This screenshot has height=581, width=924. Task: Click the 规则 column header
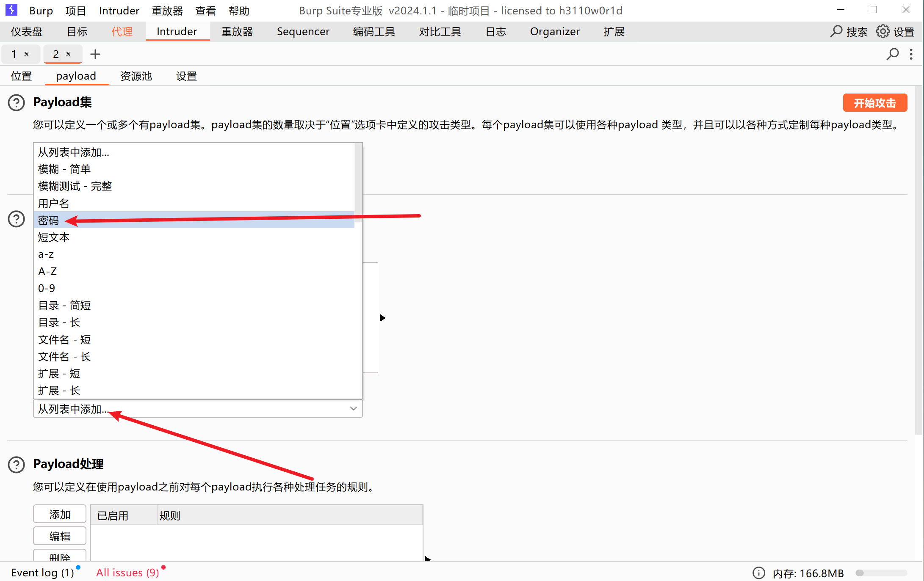pos(290,515)
